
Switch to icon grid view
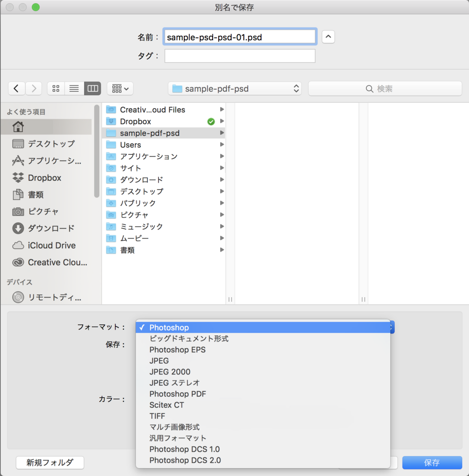tap(56, 89)
